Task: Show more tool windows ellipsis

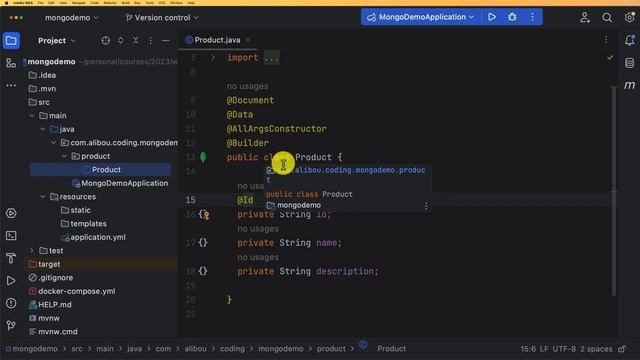Action: coord(11,85)
